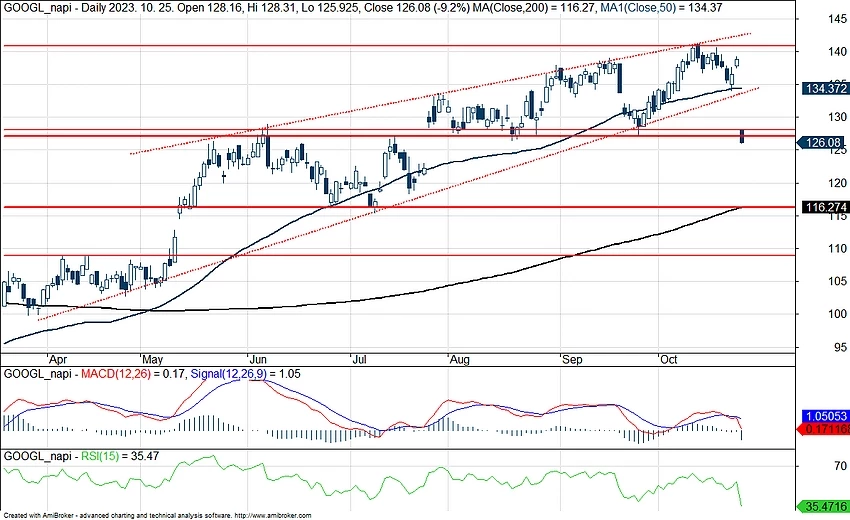Click the 130 price axis label

coord(837,117)
